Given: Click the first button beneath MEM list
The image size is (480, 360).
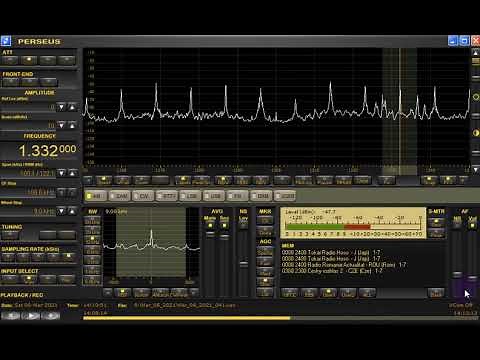Looking at the screenshot, I should (289, 293).
